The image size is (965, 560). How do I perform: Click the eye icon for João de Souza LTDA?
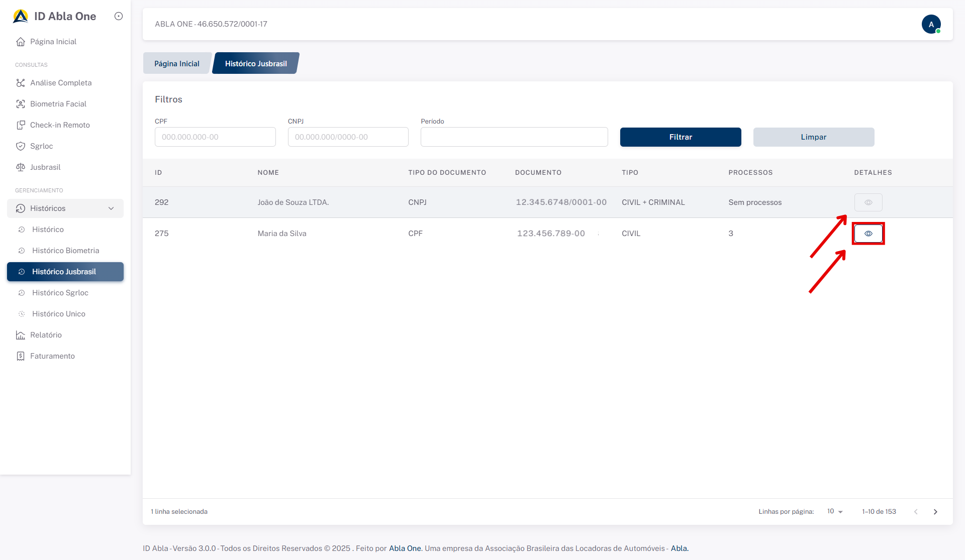868,202
